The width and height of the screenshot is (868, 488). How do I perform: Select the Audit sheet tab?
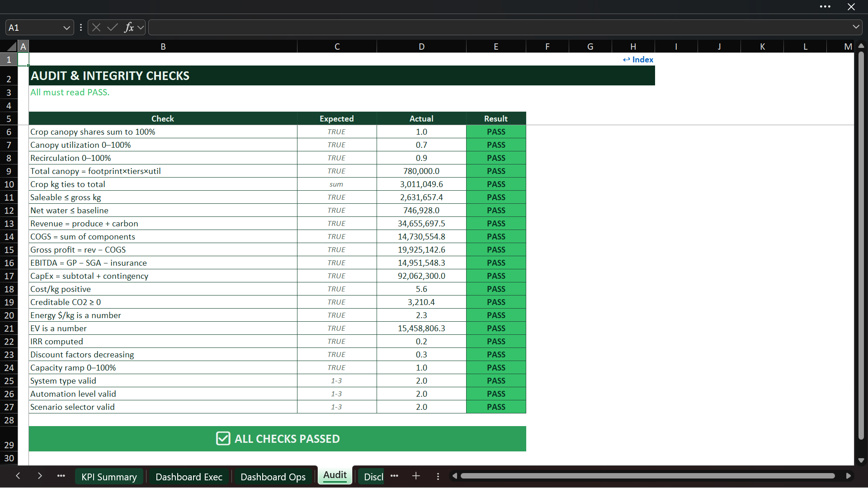pos(335,475)
